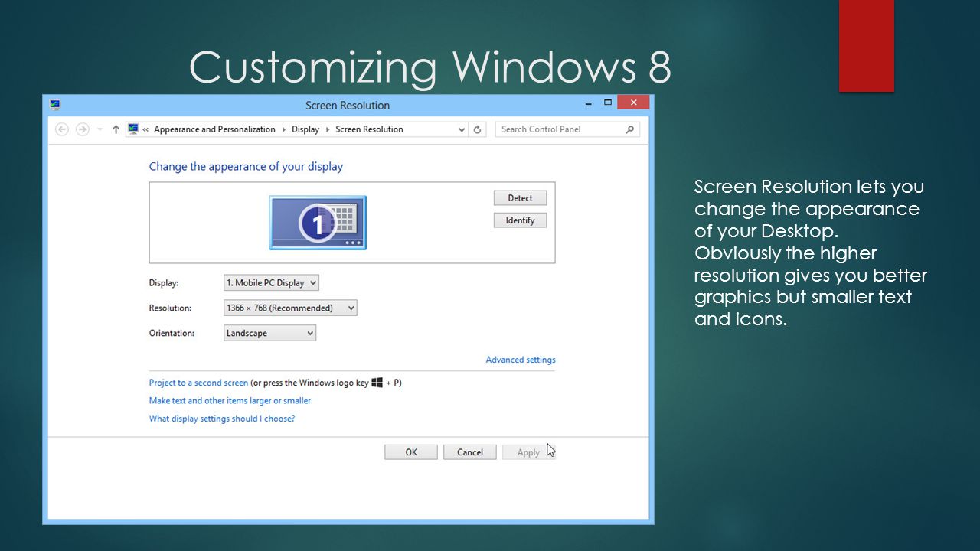Maximize the Screen Resolution window
980x551 pixels.
608,103
